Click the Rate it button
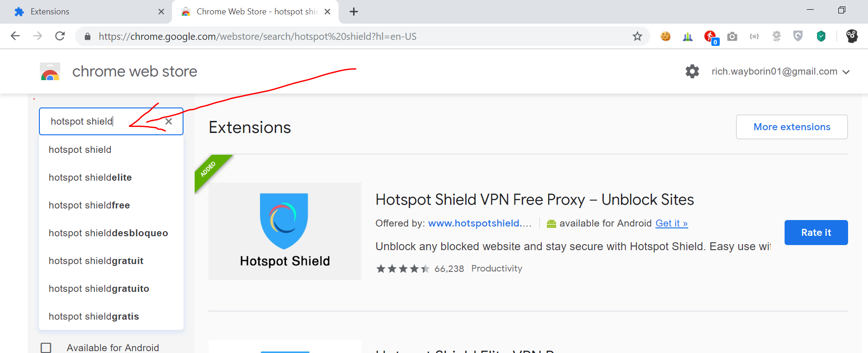 816,233
